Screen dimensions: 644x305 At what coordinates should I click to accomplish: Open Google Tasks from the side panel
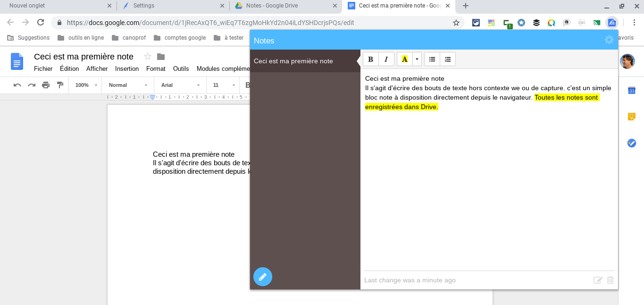click(x=631, y=143)
